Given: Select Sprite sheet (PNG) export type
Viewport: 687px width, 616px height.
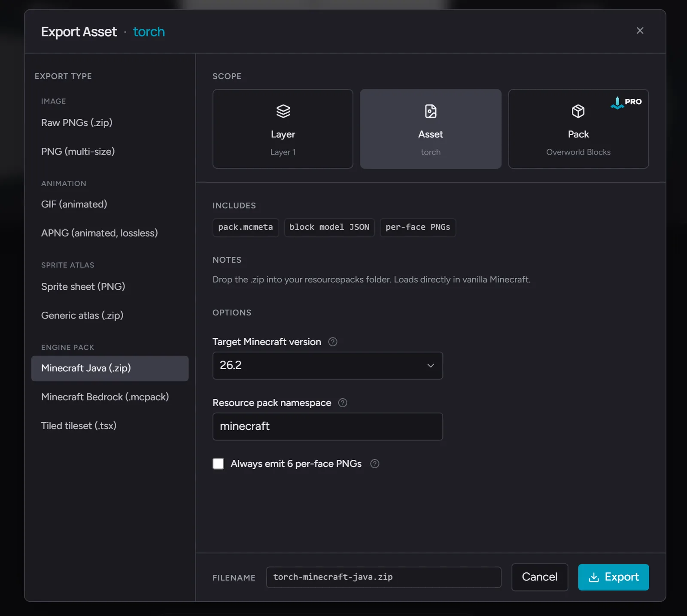Looking at the screenshot, I should pyautogui.click(x=110, y=287).
